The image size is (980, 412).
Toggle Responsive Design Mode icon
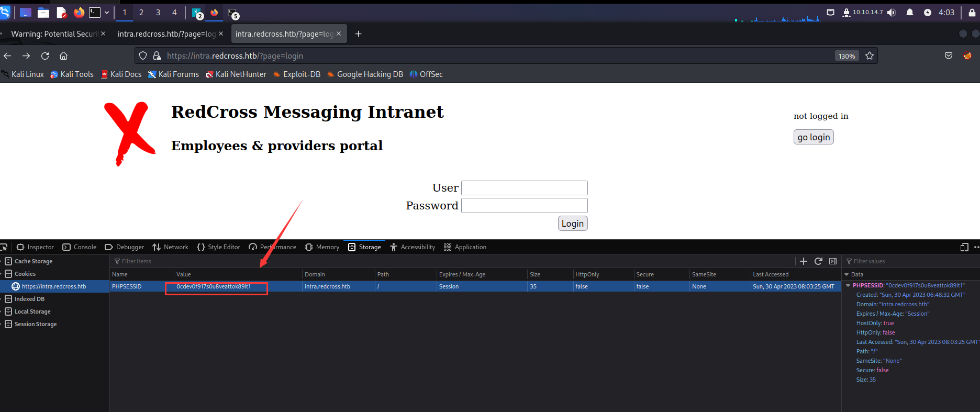964,247
